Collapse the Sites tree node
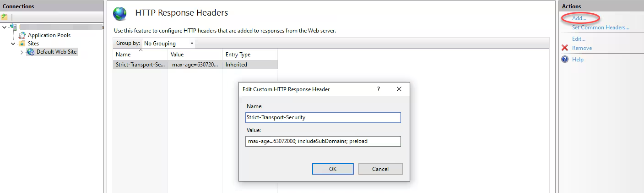This screenshot has width=644, height=193. coord(13,44)
